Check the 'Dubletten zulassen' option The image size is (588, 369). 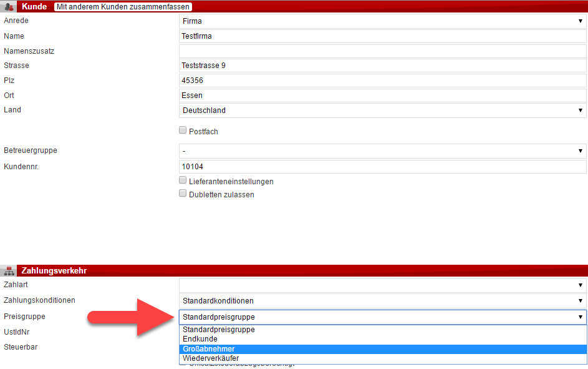click(183, 194)
